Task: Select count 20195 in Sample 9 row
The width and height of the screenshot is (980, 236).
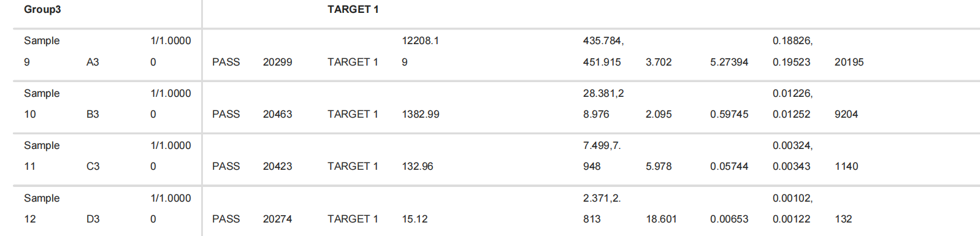Action: [849, 63]
